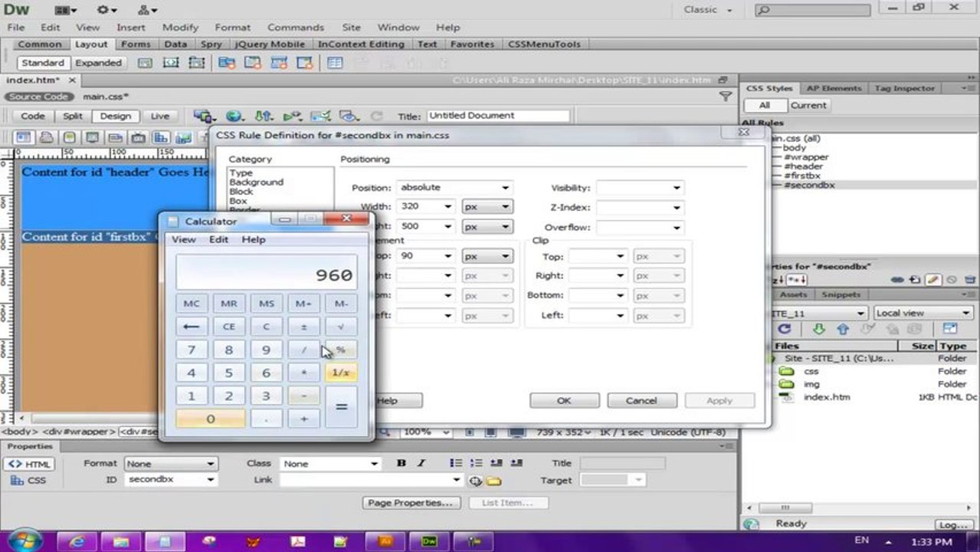980x552 pixels.
Task: Open the Visibility dropdown
Action: (x=639, y=188)
